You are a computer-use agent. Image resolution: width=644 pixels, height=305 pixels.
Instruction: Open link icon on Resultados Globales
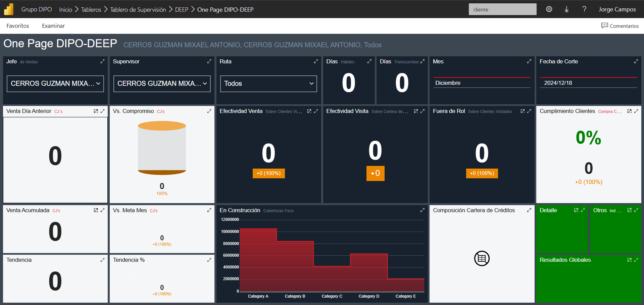click(629, 260)
